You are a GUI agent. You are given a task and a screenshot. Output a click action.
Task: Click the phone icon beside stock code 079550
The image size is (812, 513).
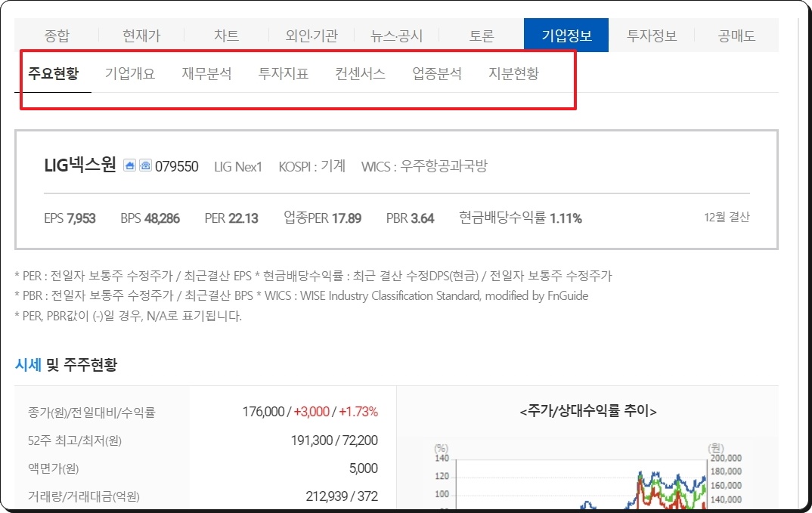click(145, 165)
